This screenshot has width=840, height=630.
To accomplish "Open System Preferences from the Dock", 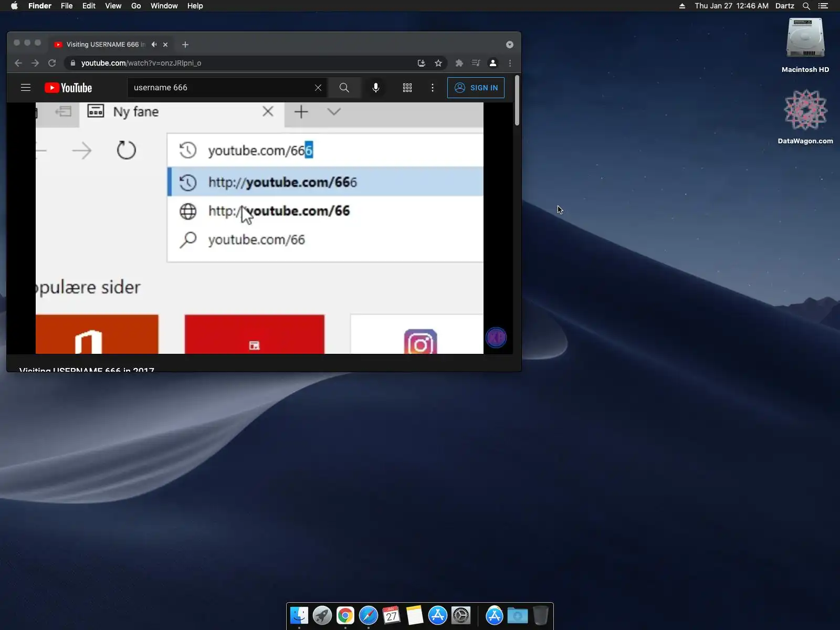I will point(461,615).
